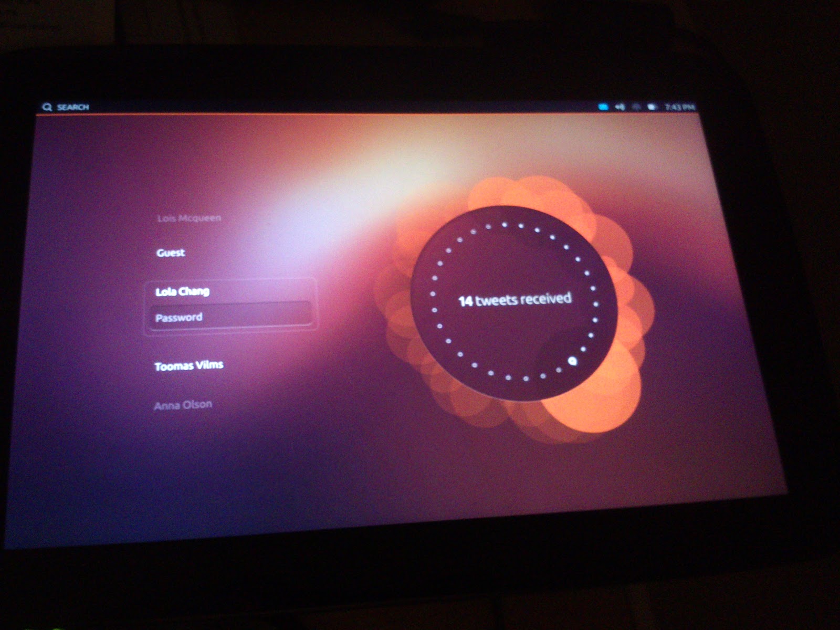Tap the center of the tweets infographic circle
Screen dimensions: 840x630
pos(514,300)
